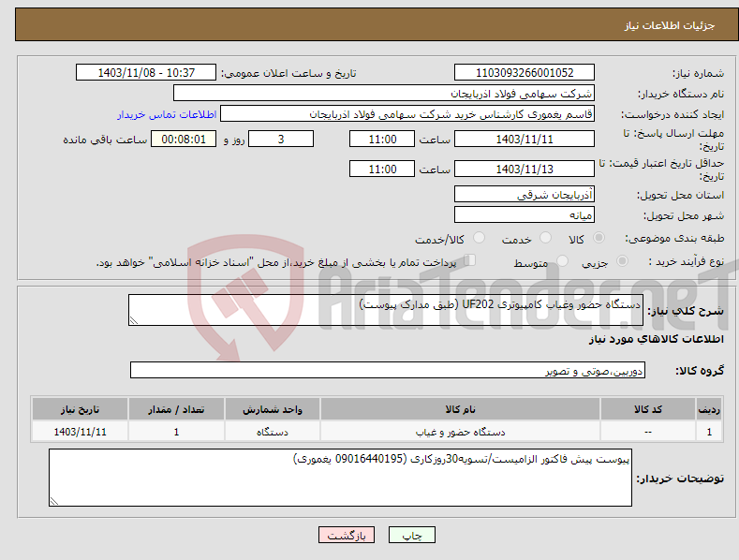Click the شرح کلی نیاز description textarea
Viewport: 739px width, 560px height.
[386, 310]
